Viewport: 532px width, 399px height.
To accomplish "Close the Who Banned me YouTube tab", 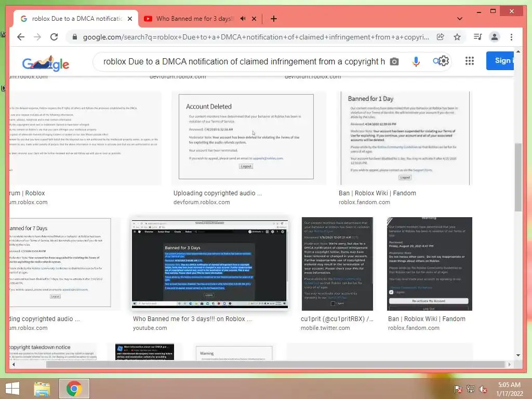I will [254, 19].
